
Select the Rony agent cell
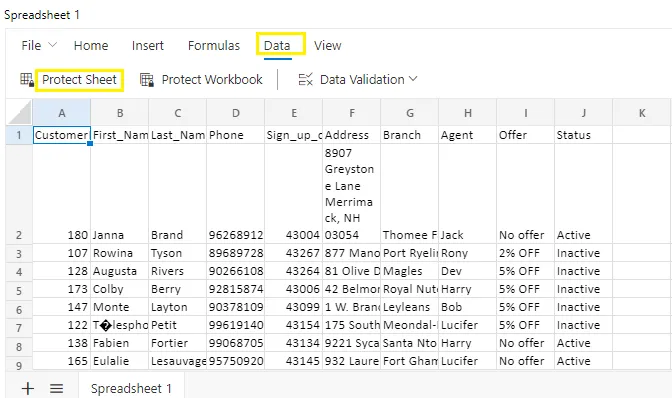coord(468,253)
